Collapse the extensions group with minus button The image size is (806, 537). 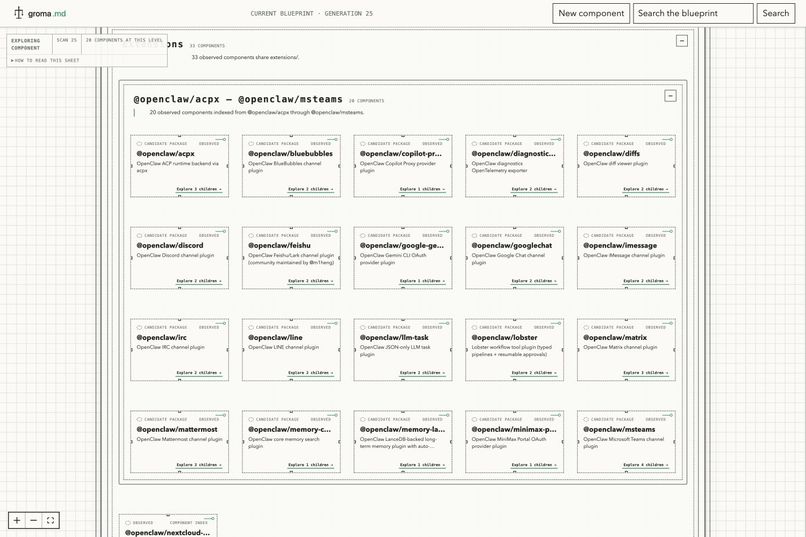[682, 41]
